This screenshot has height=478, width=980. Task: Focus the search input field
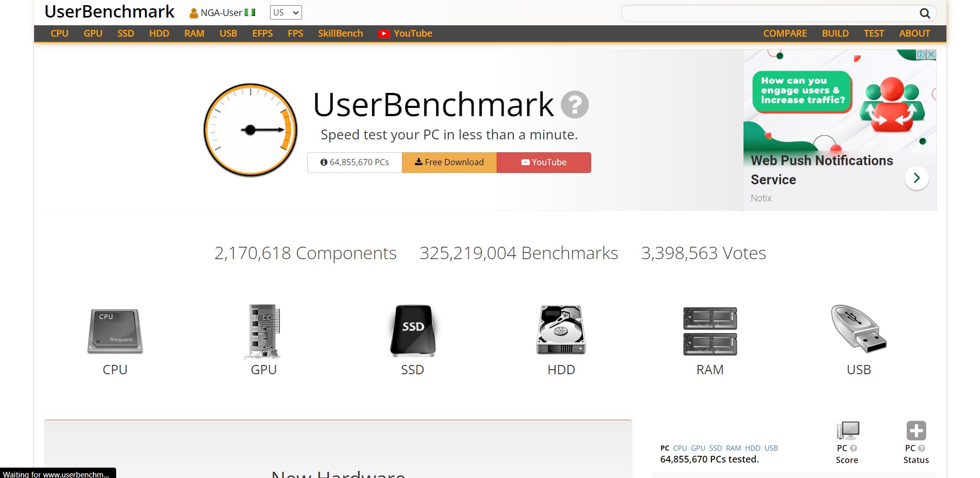(769, 13)
